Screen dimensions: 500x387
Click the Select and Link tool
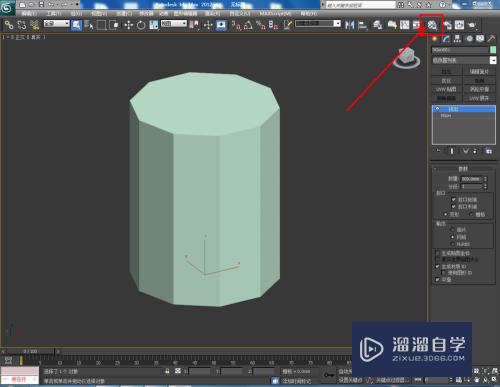[x=9, y=25]
